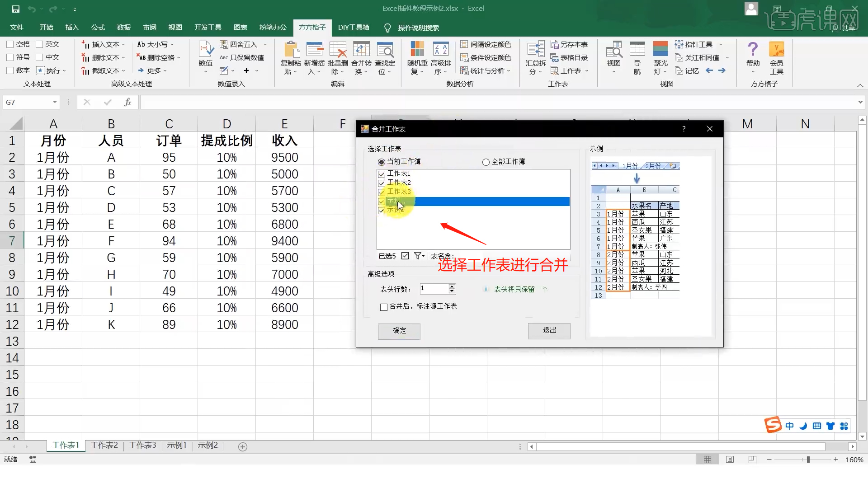Image resolution: width=868 pixels, height=488 pixels.
Task: Click the 会员工具 icon
Action: point(777,49)
